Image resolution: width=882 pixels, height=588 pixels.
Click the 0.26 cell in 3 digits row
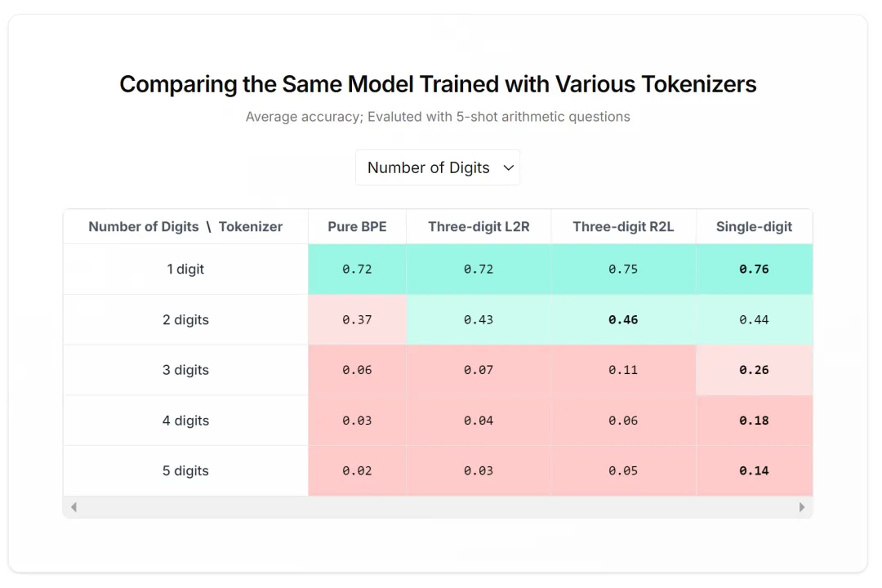[755, 370]
